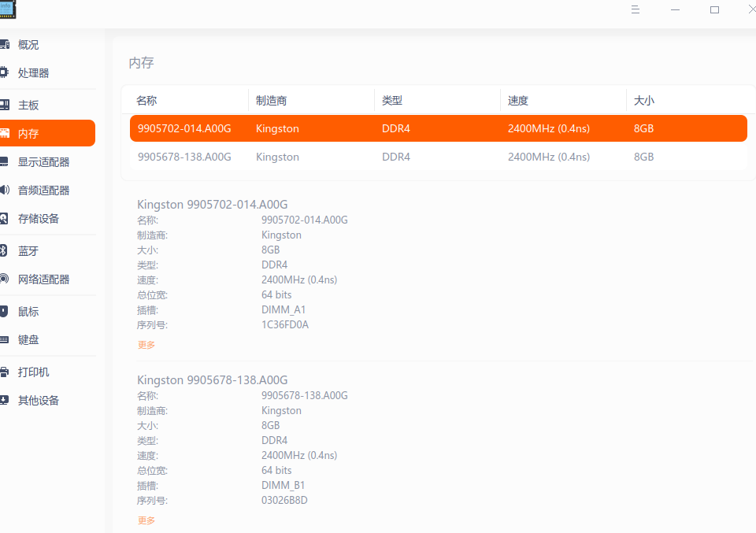Click the 制造商 column header
This screenshot has height=533, width=756.
click(x=271, y=101)
